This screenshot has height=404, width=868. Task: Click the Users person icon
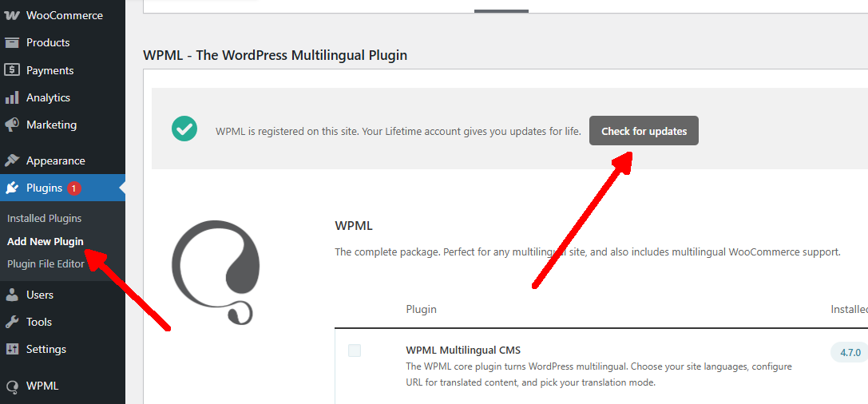[12, 295]
